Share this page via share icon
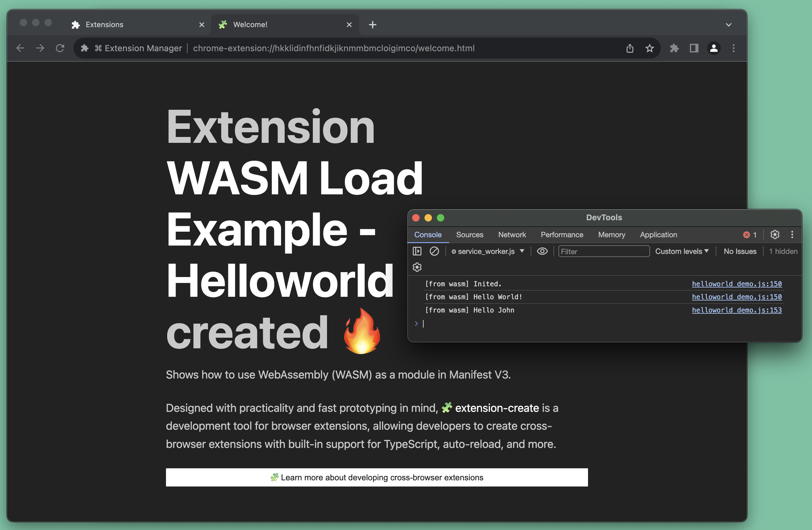 coord(630,48)
